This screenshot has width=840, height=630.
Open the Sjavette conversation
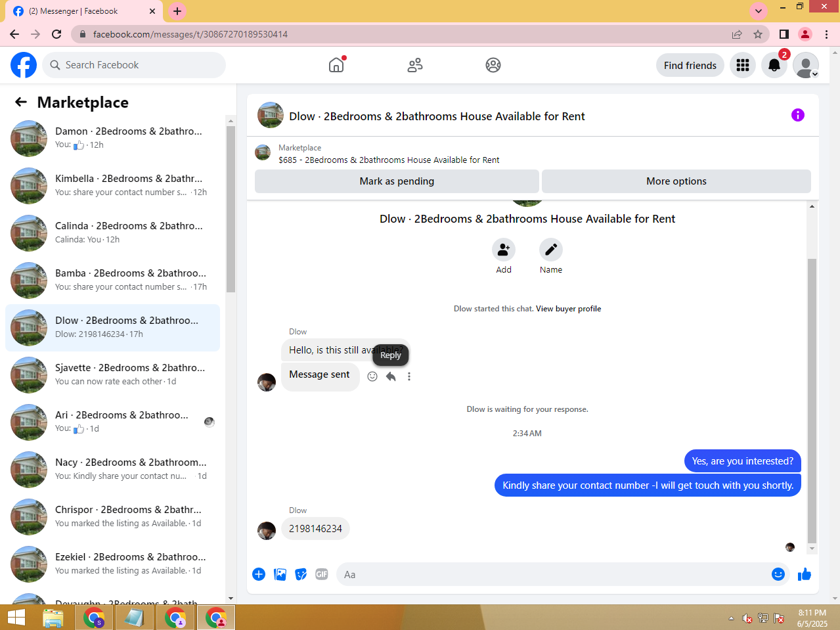(112, 374)
